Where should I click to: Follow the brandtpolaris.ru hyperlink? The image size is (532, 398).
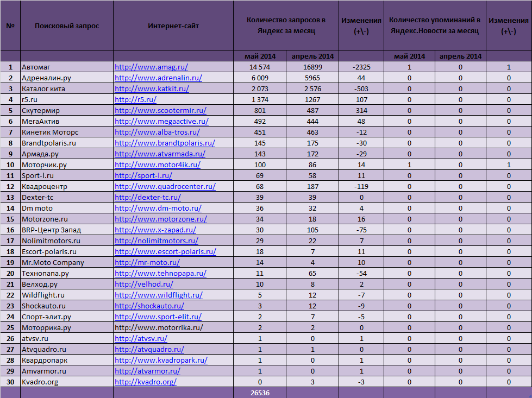point(165,143)
